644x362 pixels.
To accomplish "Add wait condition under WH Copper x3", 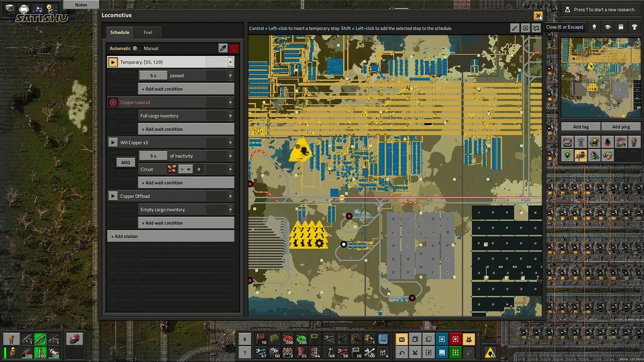I will click(x=186, y=183).
